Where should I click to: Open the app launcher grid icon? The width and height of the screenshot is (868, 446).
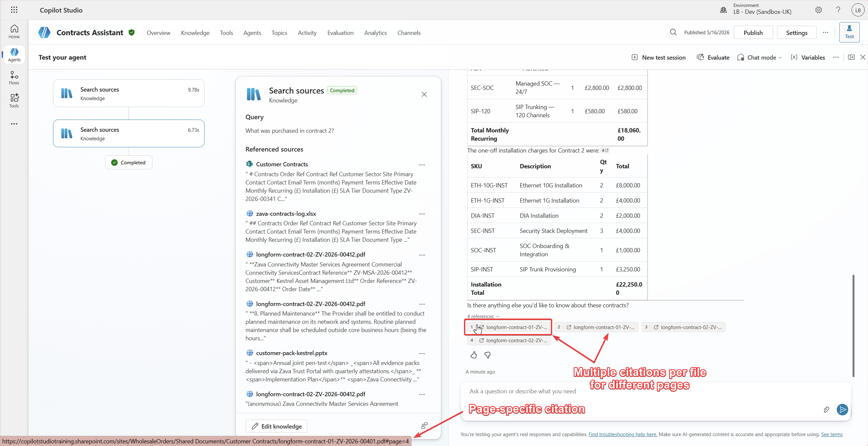coord(14,10)
